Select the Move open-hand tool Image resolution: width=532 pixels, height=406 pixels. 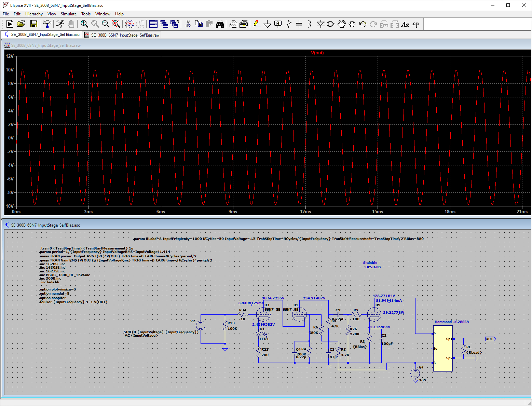tap(341, 24)
